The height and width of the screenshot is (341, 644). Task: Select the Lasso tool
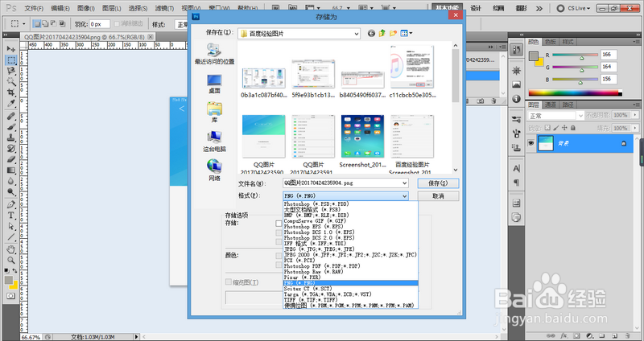tap(11, 71)
